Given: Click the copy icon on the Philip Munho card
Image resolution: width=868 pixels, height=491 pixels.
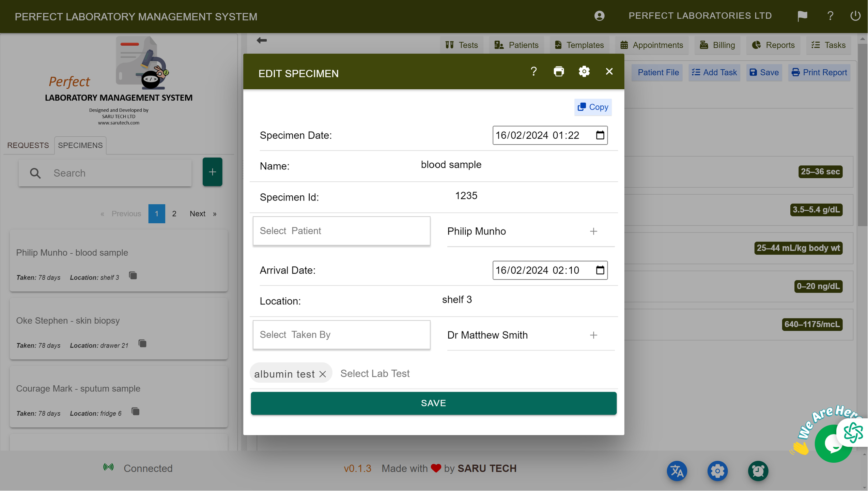Looking at the screenshot, I should pos(133,276).
